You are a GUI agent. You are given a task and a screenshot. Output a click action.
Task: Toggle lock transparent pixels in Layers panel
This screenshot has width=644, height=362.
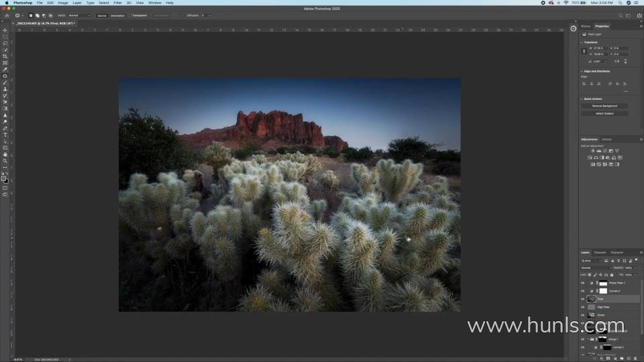(x=590, y=275)
